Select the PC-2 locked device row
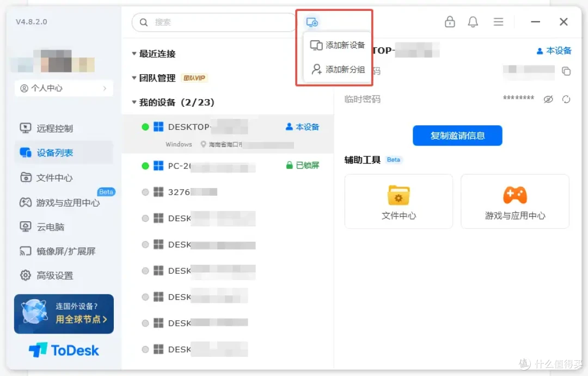 (x=228, y=166)
